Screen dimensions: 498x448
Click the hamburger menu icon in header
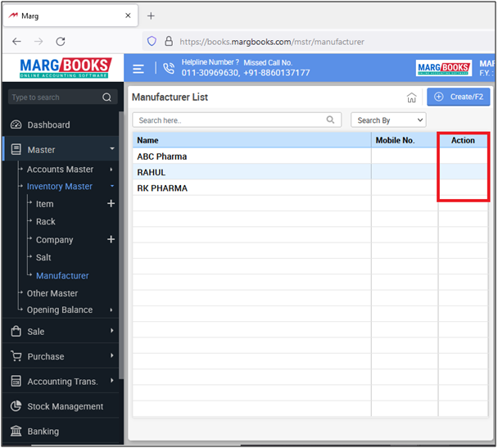pos(138,69)
